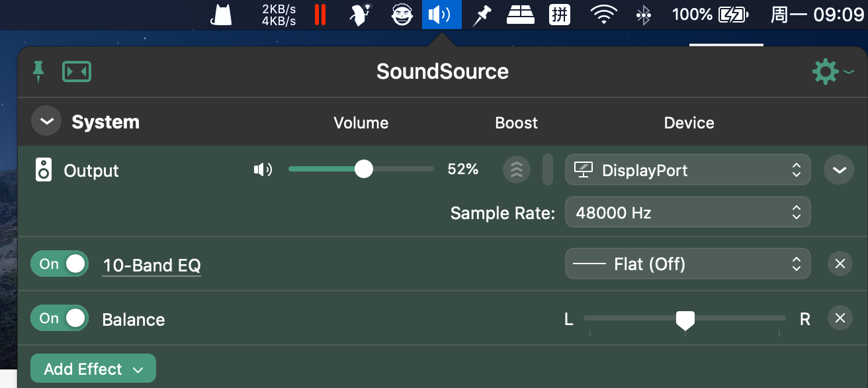Enable Output boost chevrons button
This screenshot has width=868, height=388.
(x=517, y=170)
